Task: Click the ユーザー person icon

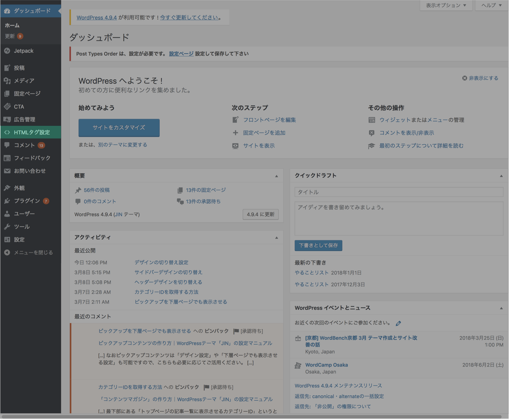Action: 7,214
